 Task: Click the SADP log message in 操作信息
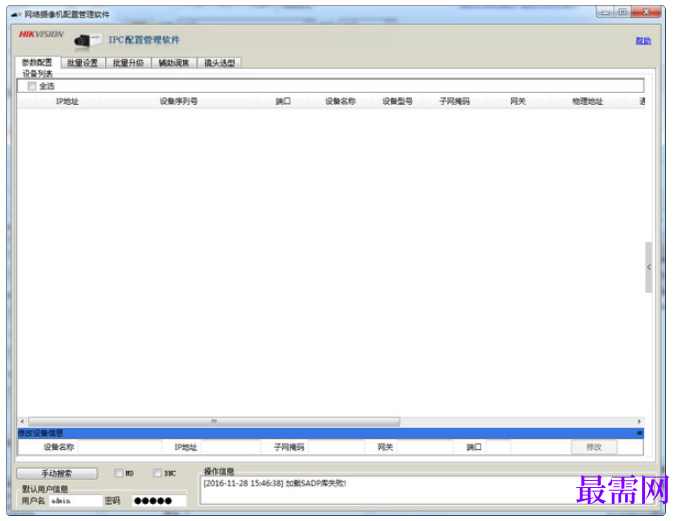click(275, 484)
